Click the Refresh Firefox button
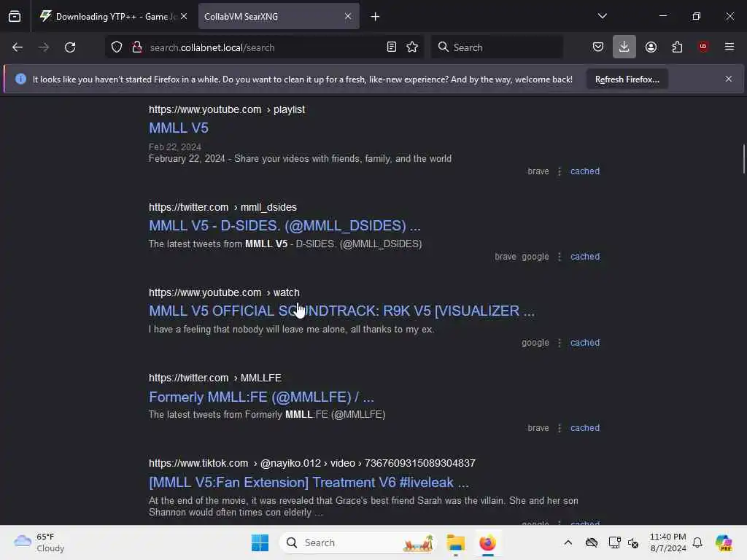Viewport: 747px width, 560px height. click(627, 79)
